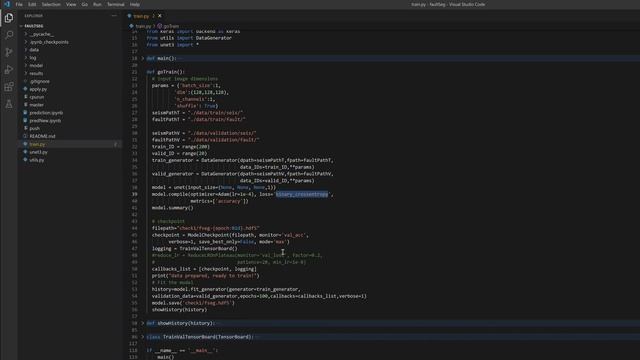Open the Explorer panel more actions (...) menu
Viewport: 640px width, 360px height.
[x=114, y=16]
